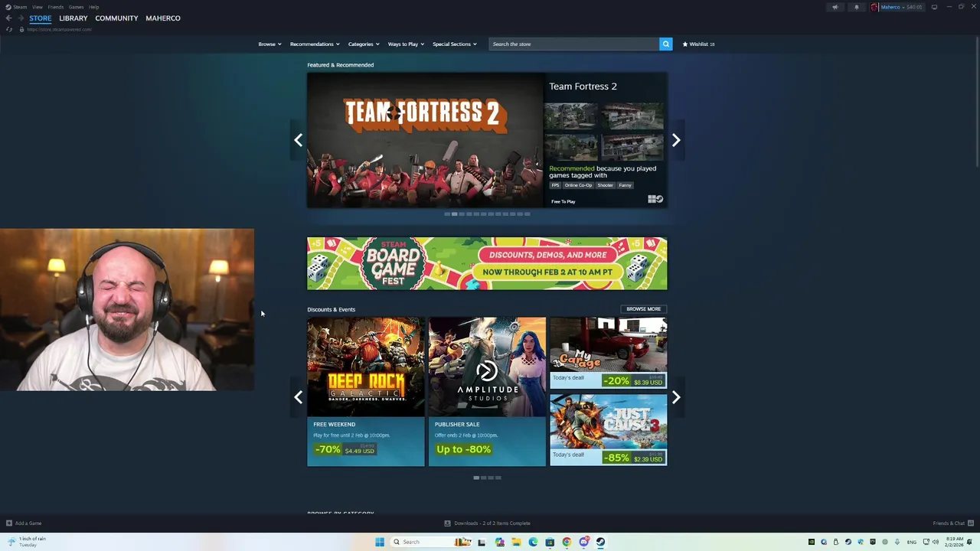Go forward with the Steam forward arrow
Viewport: 980px width, 551px height.
click(21, 18)
